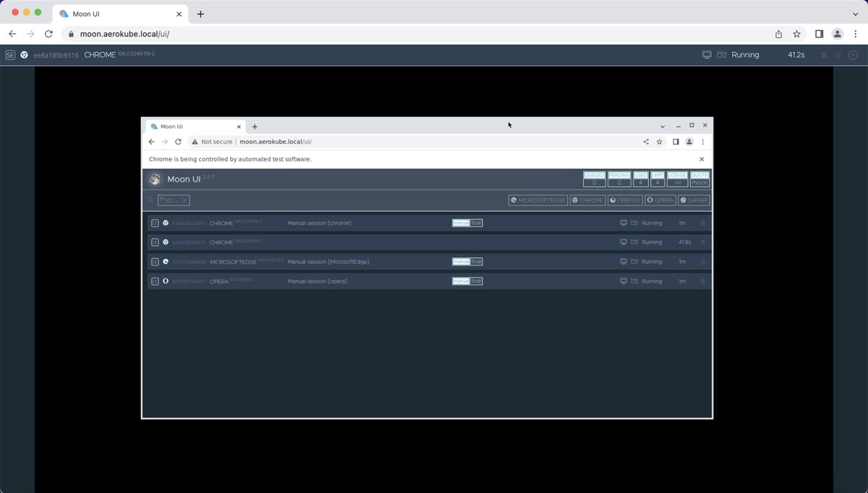Open the outer browser share icon

(778, 34)
